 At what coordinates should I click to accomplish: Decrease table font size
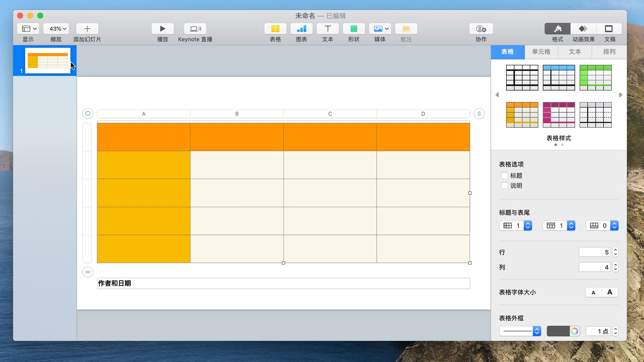pyautogui.click(x=593, y=292)
